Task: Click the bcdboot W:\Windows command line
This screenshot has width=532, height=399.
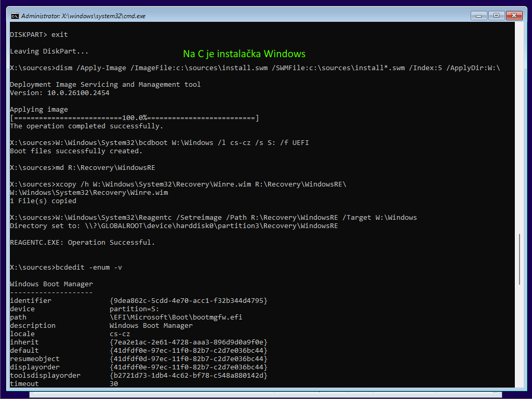Action: point(159,143)
